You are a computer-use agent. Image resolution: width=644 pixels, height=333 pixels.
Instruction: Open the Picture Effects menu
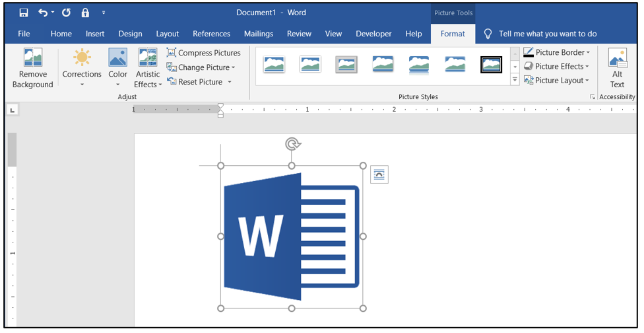click(x=556, y=66)
